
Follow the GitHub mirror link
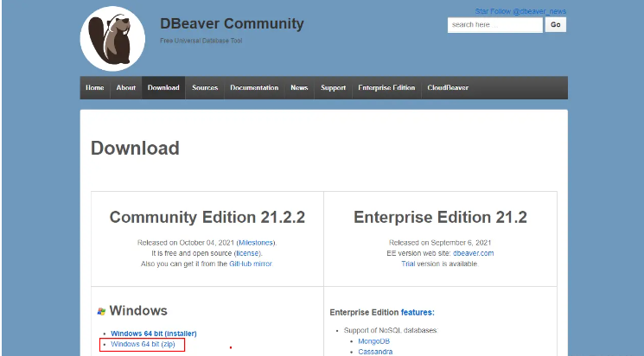[x=251, y=264]
